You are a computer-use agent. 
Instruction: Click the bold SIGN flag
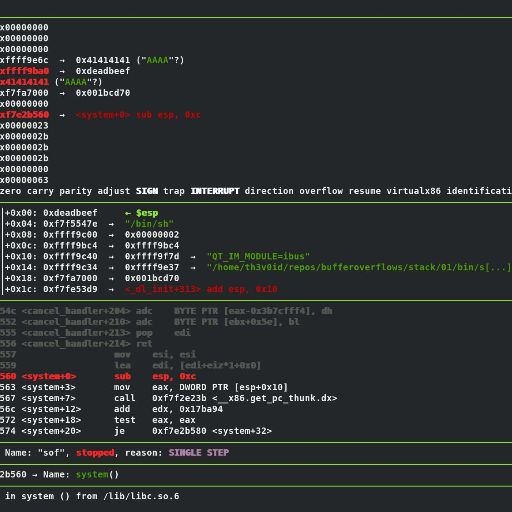147,191
